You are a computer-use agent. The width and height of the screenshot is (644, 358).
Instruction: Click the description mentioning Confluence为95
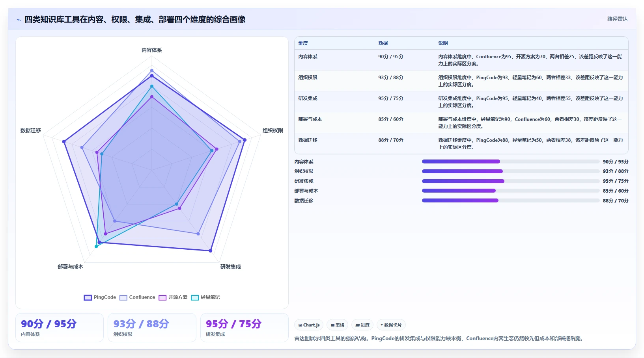530,60
